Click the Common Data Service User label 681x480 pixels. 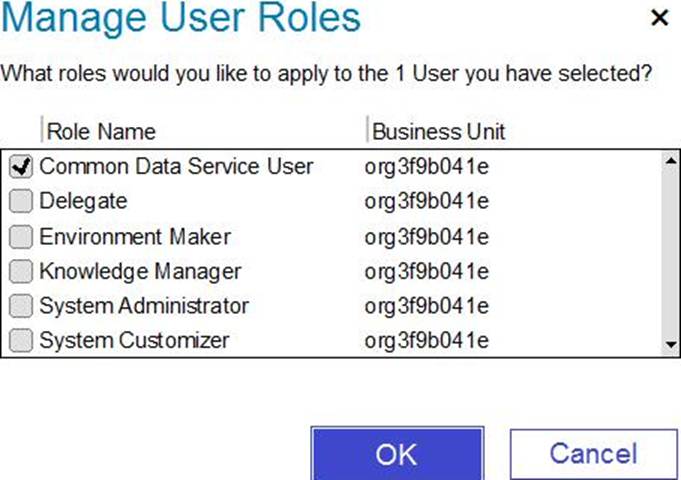click(176, 166)
